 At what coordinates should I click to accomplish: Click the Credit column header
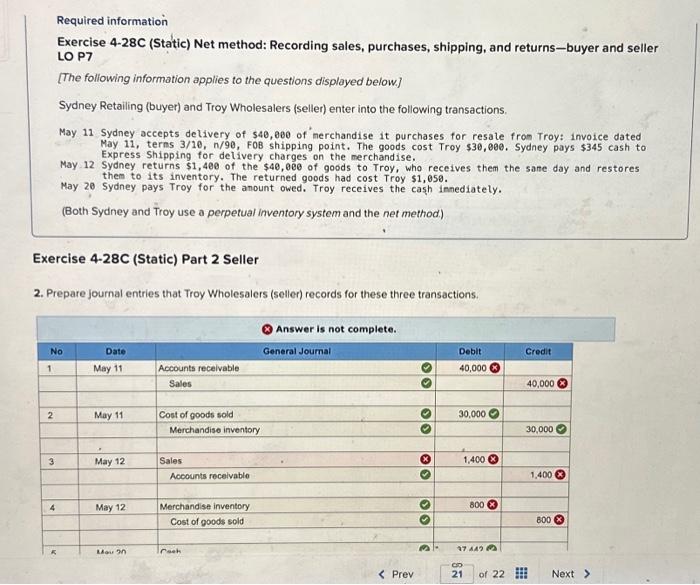(x=538, y=351)
